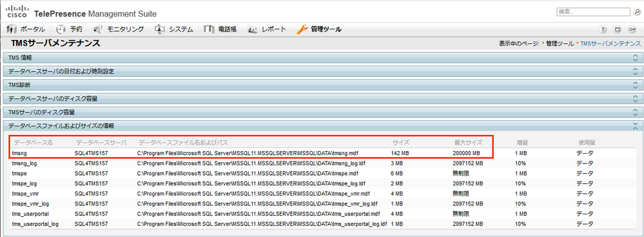Click the 増量 column header

coord(522,143)
